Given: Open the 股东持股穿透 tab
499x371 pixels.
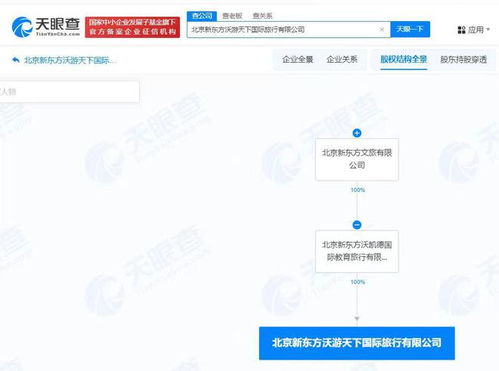Looking at the screenshot, I should click(x=463, y=60).
